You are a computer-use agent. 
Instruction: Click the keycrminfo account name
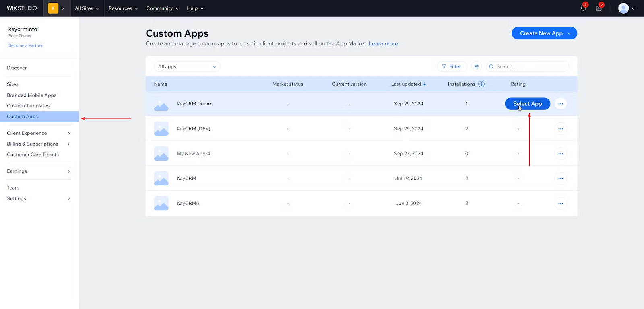click(23, 29)
